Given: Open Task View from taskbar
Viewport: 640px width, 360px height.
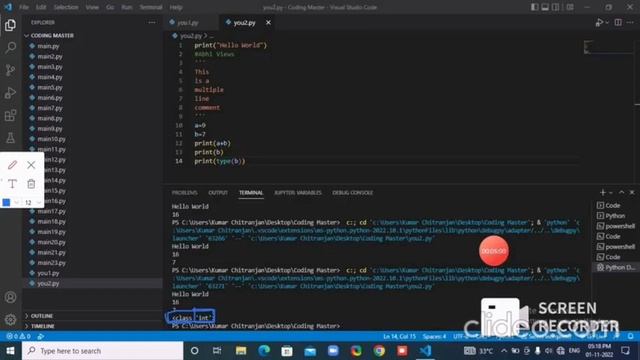Looking at the screenshot, I should [217, 351].
